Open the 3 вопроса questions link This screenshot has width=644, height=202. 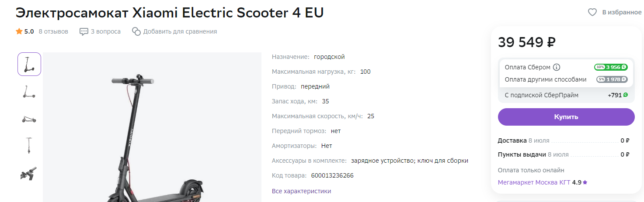[x=106, y=31]
